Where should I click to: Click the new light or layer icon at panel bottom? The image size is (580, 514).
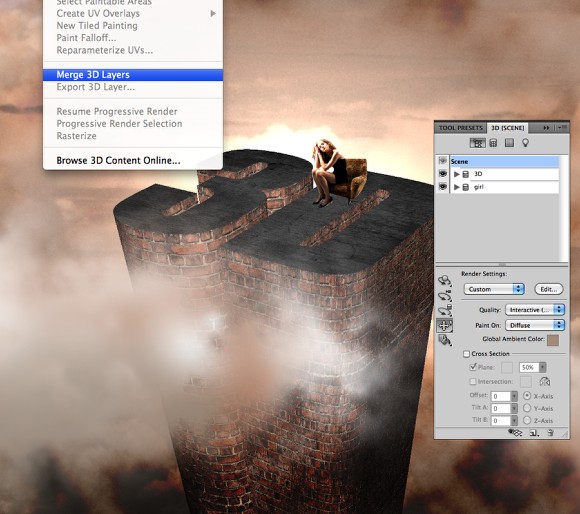tap(534, 433)
